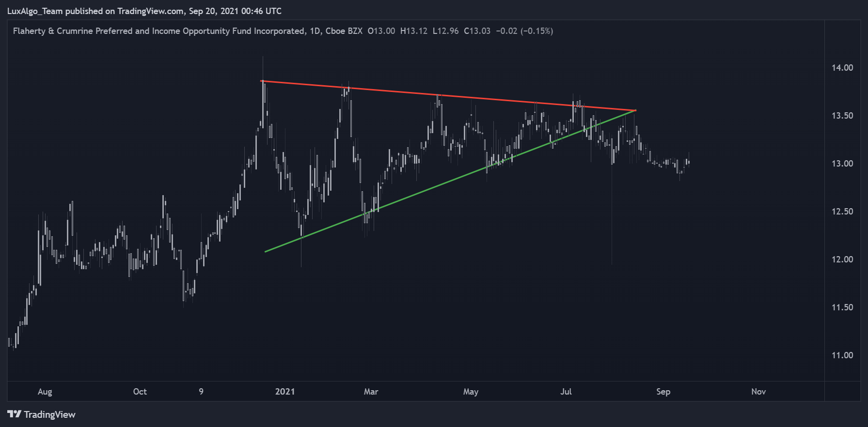The width and height of the screenshot is (868, 427).
Task: Click the 11.50 price axis label
Action: tap(842, 307)
